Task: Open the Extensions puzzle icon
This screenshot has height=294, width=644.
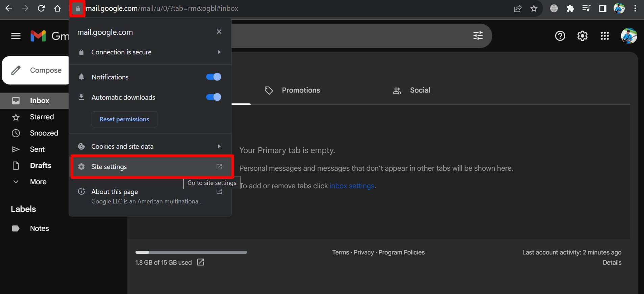Action: pos(570,8)
